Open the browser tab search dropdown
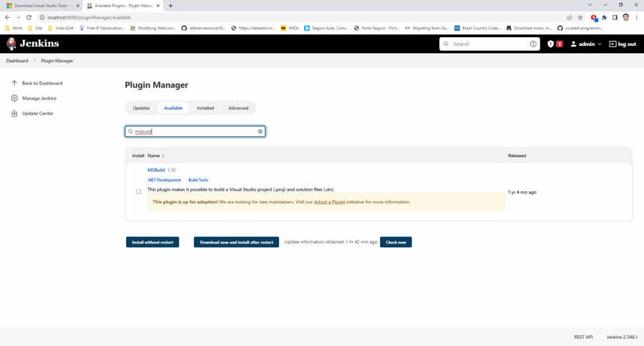The image size is (644, 346). pos(590,5)
